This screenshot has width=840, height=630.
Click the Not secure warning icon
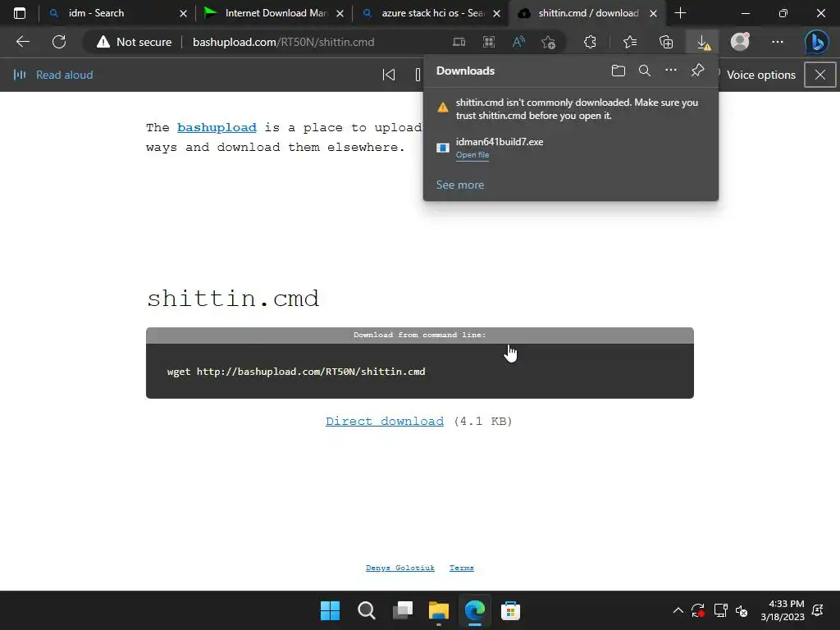pyautogui.click(x=103, y=42)
